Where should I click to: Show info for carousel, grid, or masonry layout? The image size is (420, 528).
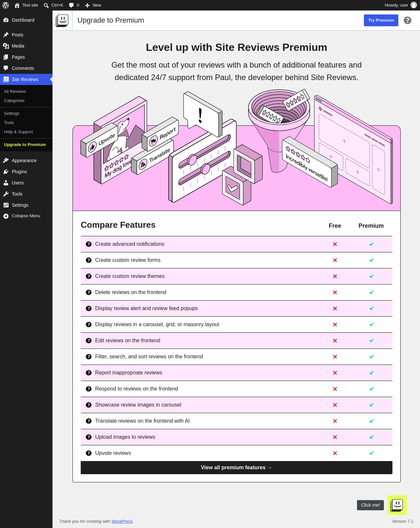[x=89, y=325]
